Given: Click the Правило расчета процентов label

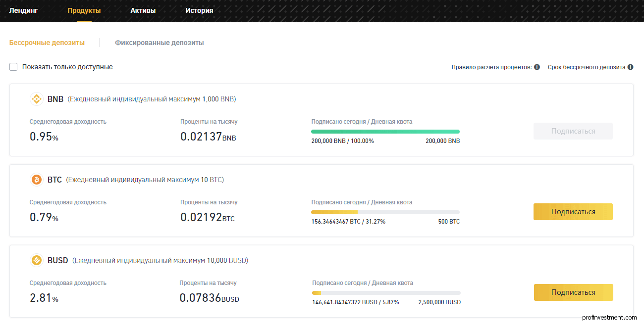Looking at the screenshot, I should point(491,67).
